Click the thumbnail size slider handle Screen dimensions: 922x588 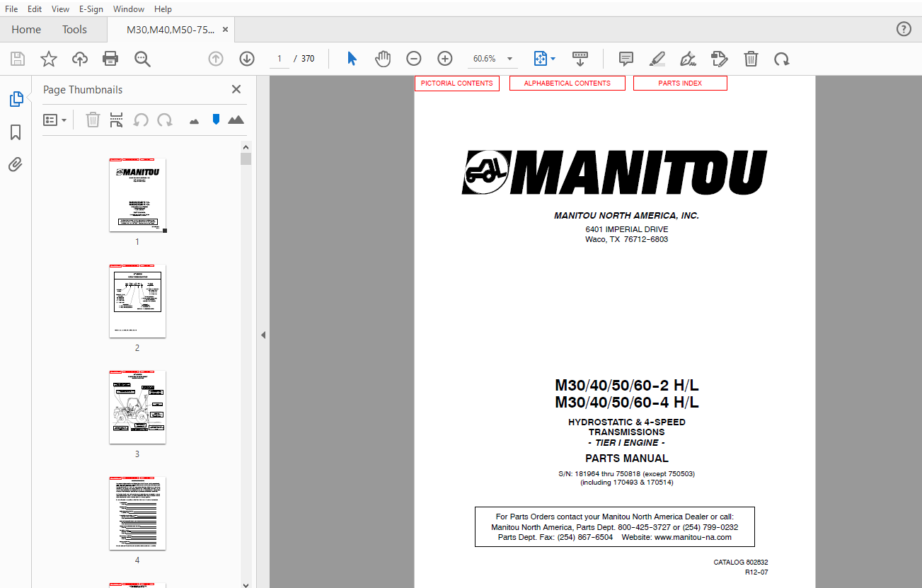click(216, 119)
